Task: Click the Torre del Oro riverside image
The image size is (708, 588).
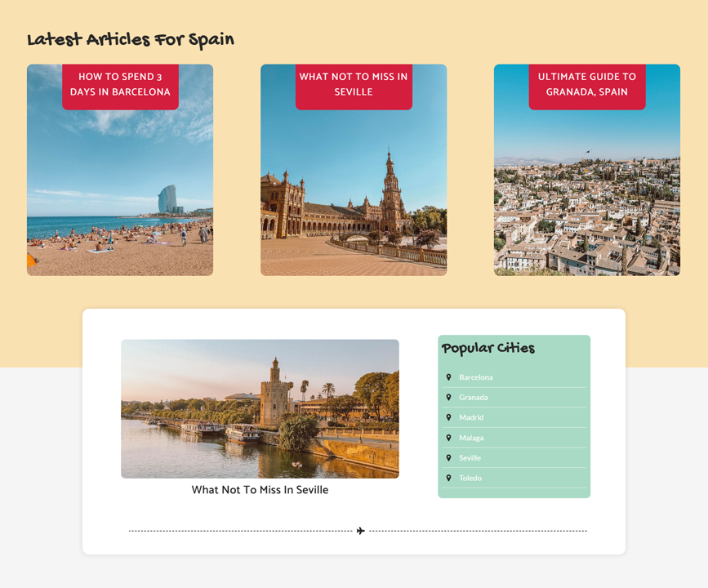Action: [260, 408]
